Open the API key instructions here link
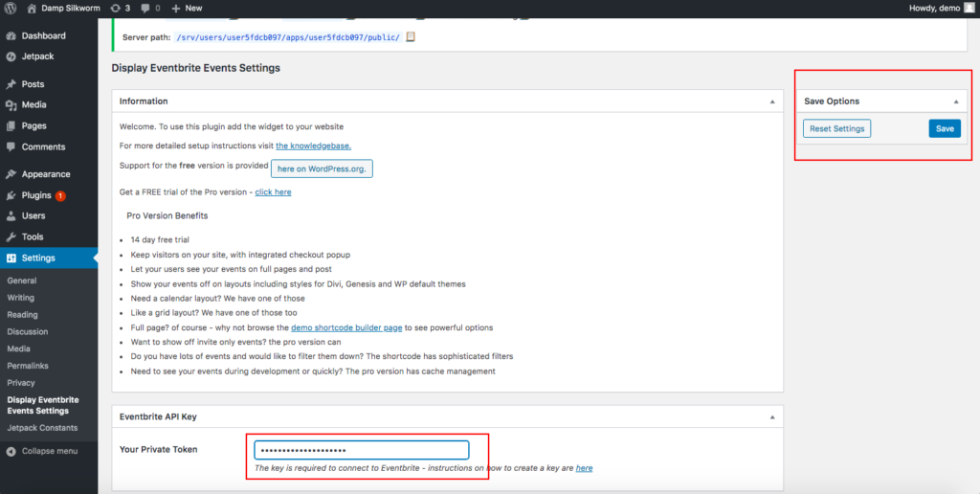This screenshot has height=494, width=980. (x=585, y=468)
